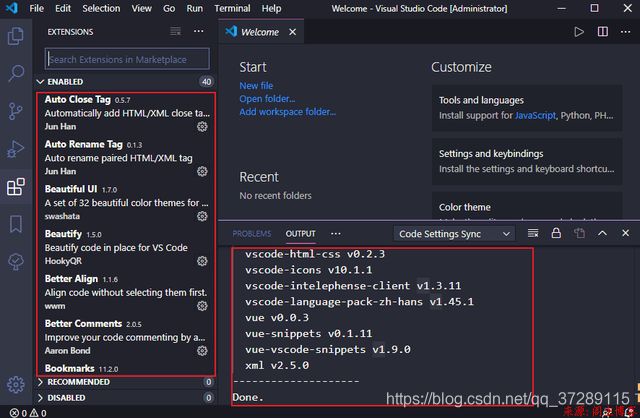Show more panel tabs ellipsis
The height and width of the screenshot is (418, 640).
[336, 233]
